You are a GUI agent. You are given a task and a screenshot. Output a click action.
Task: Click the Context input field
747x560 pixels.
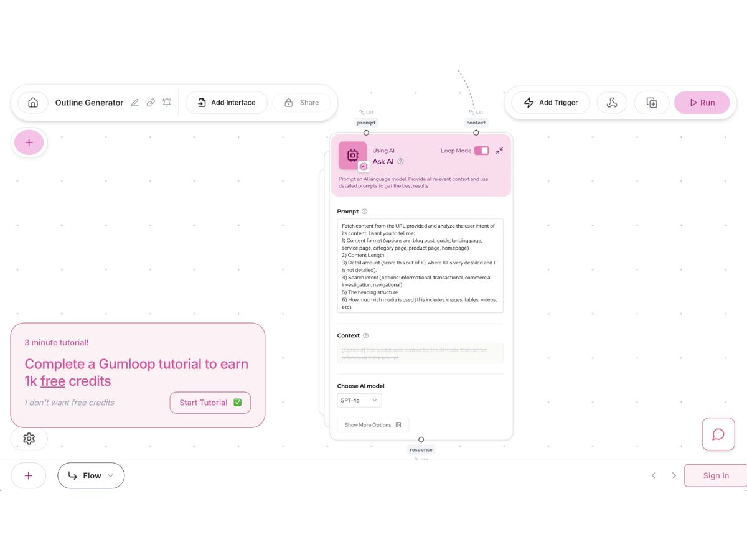420,353
